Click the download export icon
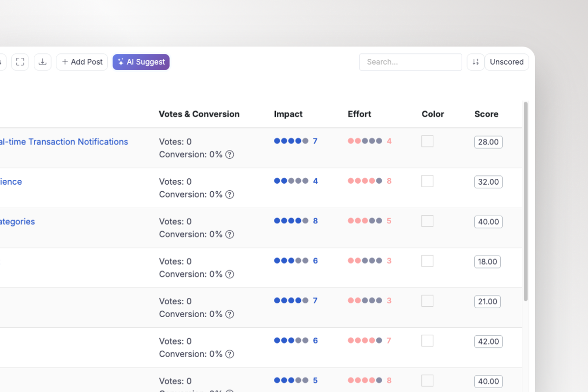This screenshot has height=392, width=588. click(x=43, y=62)
